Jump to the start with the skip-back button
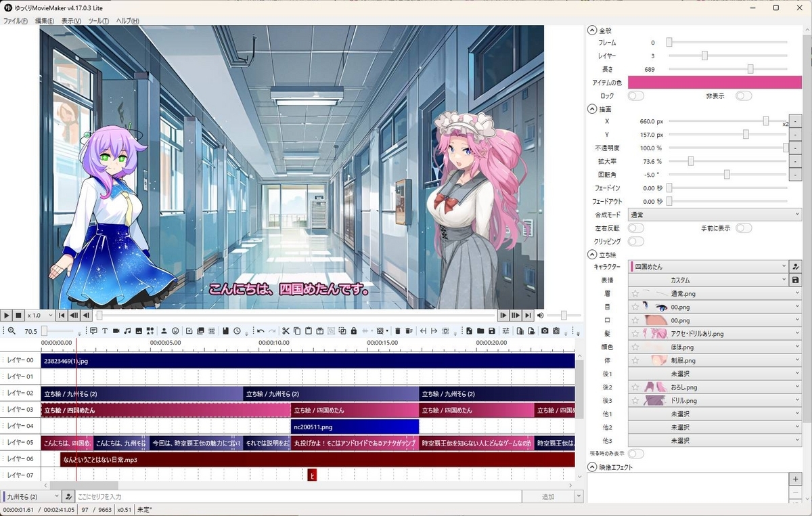 (62, 316)
